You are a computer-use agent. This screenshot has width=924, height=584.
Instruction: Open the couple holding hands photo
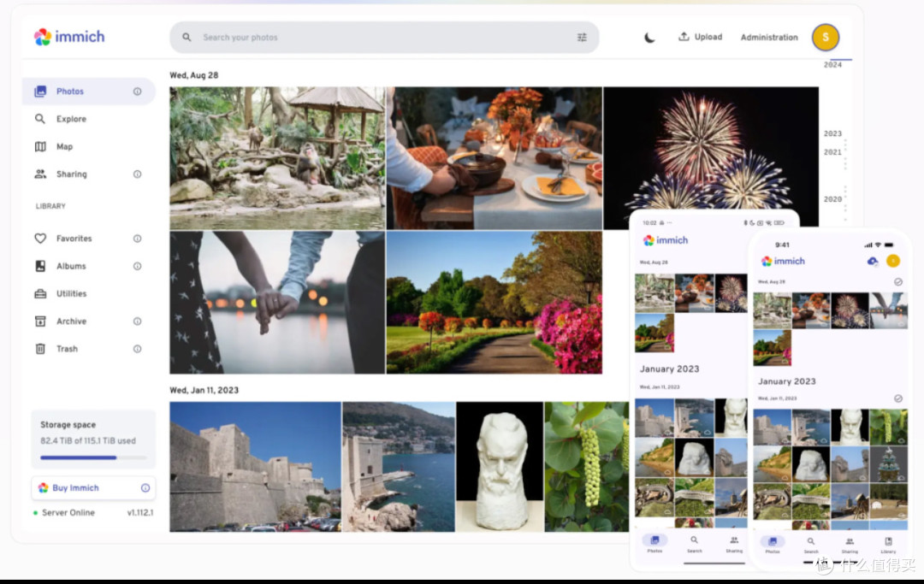277,303
